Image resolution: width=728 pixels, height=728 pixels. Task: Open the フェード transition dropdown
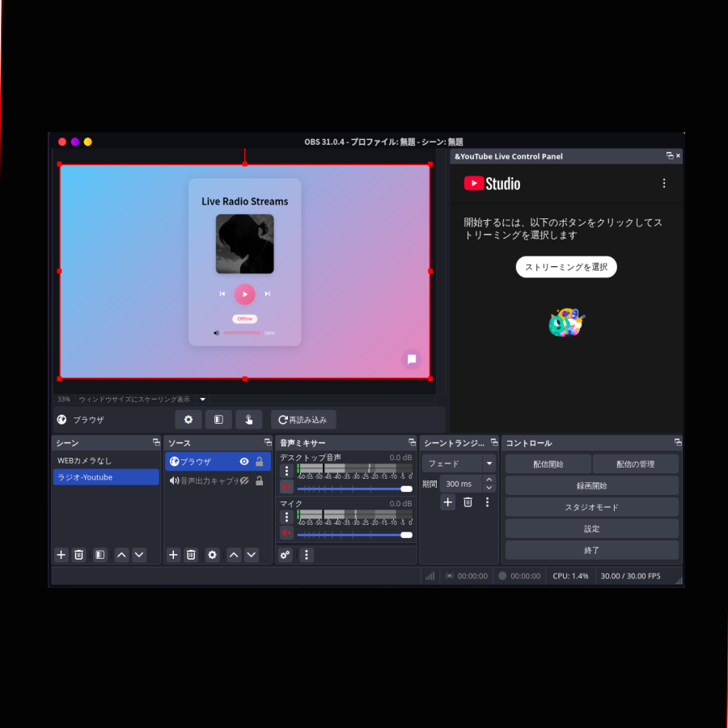(489, 463)
